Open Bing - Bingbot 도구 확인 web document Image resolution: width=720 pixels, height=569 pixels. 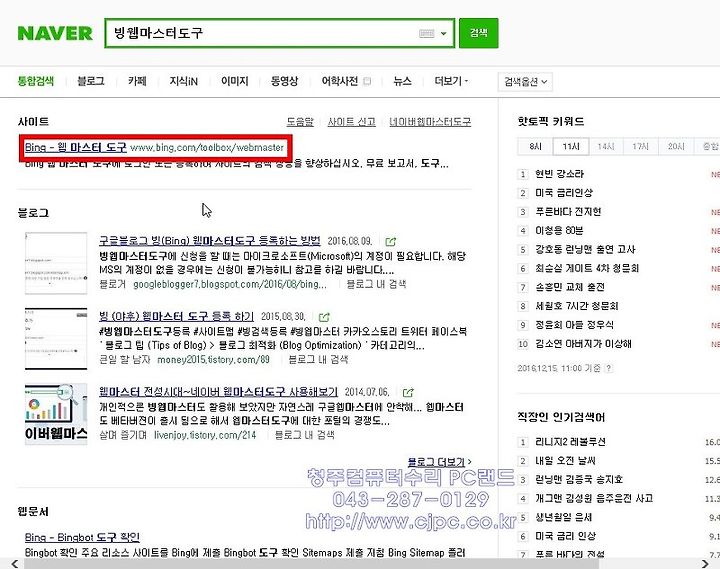pyautogui.click(x=82, y=537)
